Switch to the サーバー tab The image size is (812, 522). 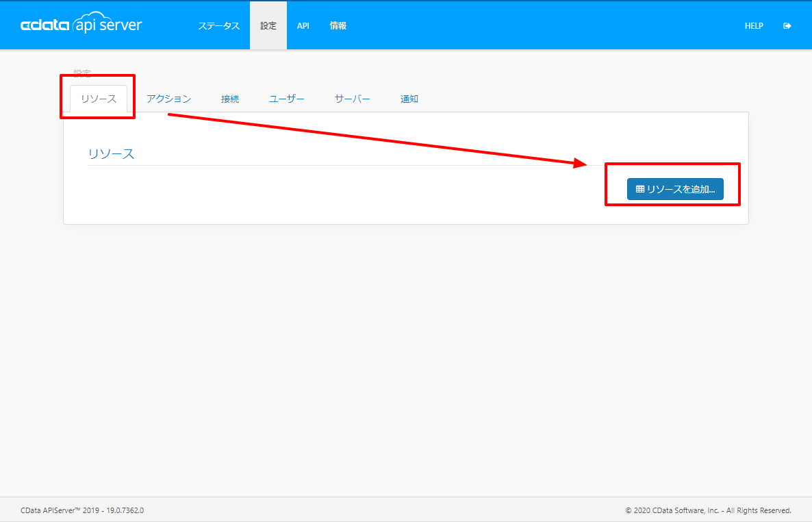point(352,99)
